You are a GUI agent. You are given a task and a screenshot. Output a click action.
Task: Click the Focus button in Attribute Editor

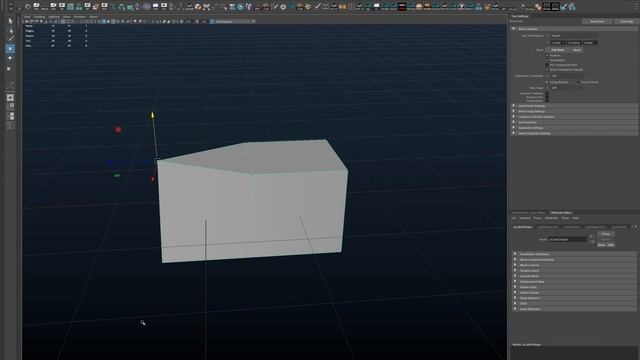606,234
